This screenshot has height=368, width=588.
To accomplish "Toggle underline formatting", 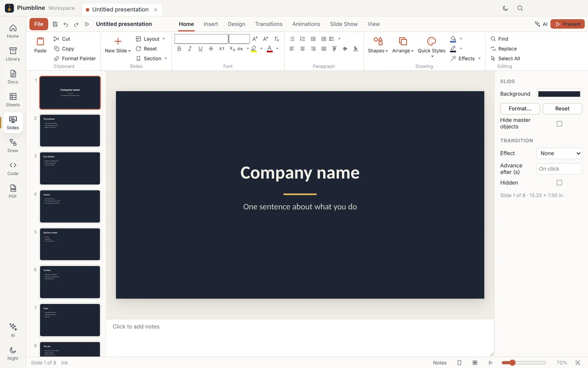I will tap(200, 49).
